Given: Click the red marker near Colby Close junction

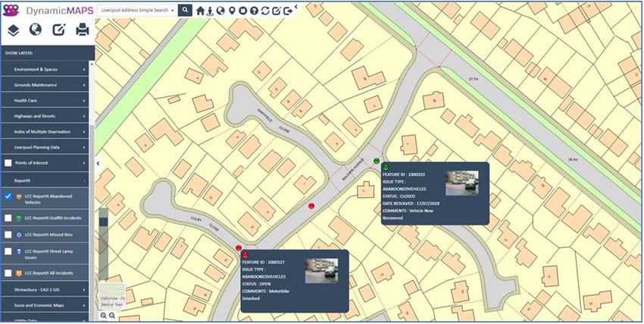Looking at the screenshot, I should click(239, 247).
